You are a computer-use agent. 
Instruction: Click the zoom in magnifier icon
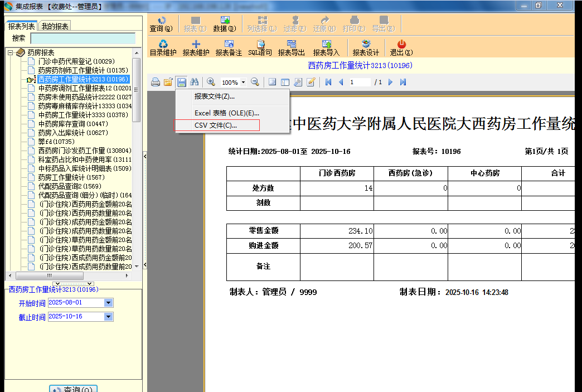click(x=211, y=82)
